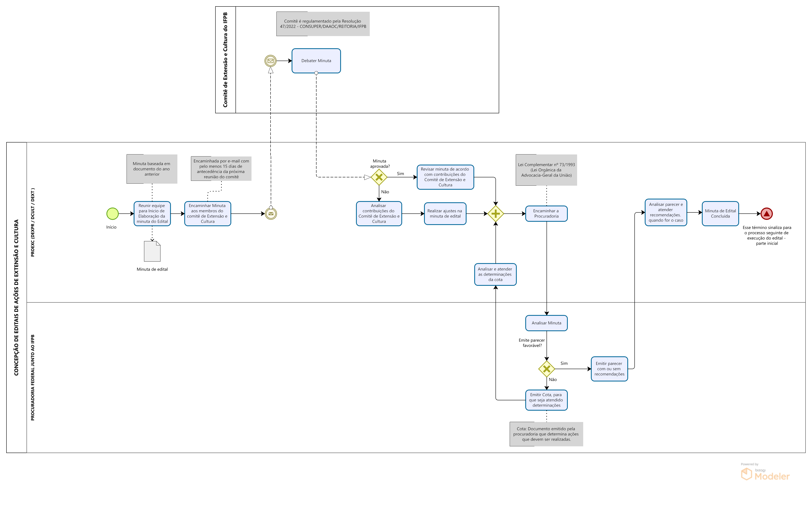Click the Comitê de Extensão pool header
Image resolution: width=812 pixels, height=512 pixels.
pyautogui.click(x=225, y=60)
